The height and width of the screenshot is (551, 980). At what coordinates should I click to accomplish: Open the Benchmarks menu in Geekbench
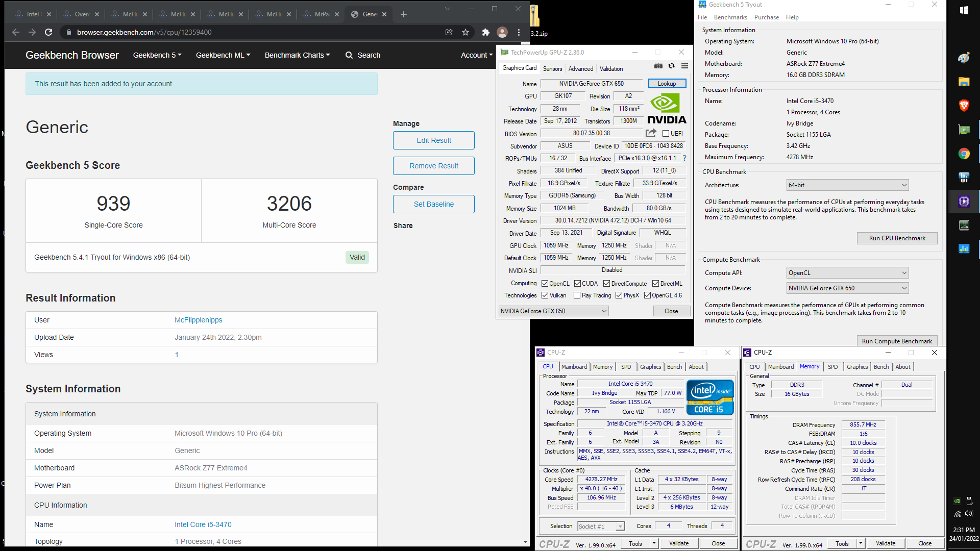coord(730,17)
